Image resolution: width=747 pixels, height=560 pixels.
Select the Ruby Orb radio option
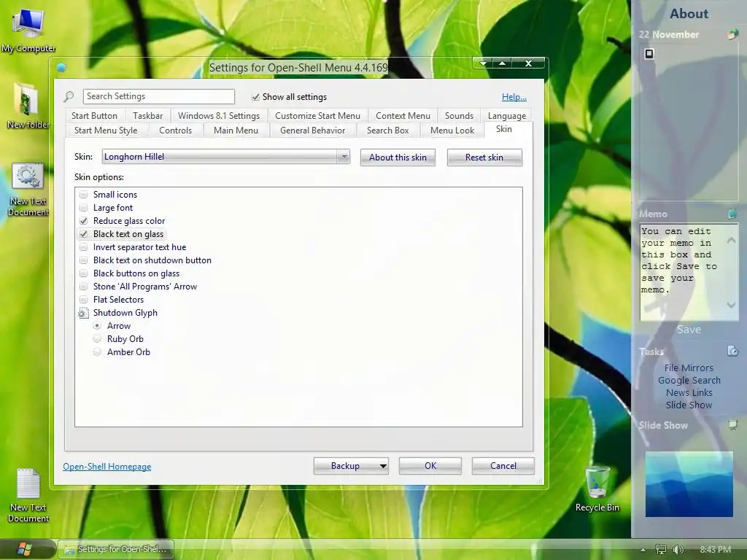(97, 339)
